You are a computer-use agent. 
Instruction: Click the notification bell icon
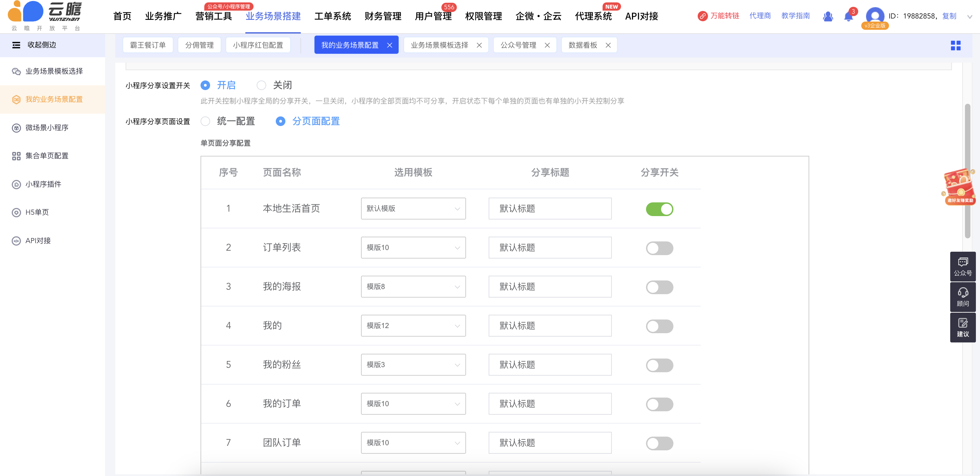[x=848, y=16]
